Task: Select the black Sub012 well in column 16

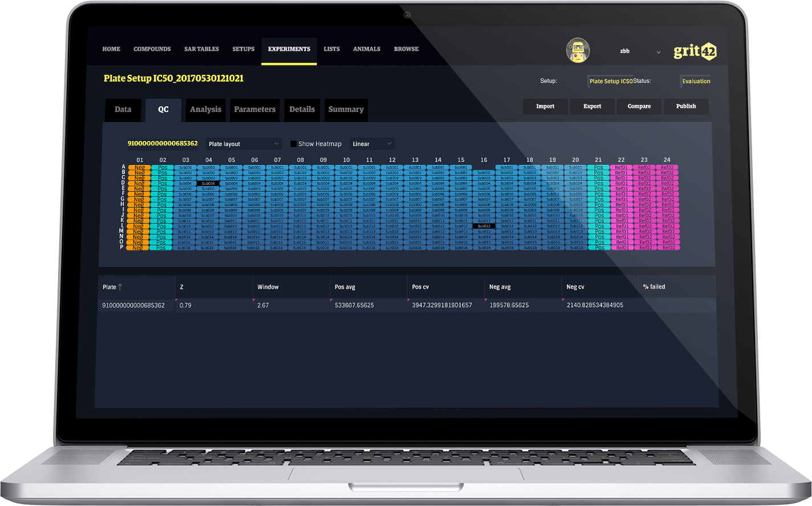Action: (484, 226)
